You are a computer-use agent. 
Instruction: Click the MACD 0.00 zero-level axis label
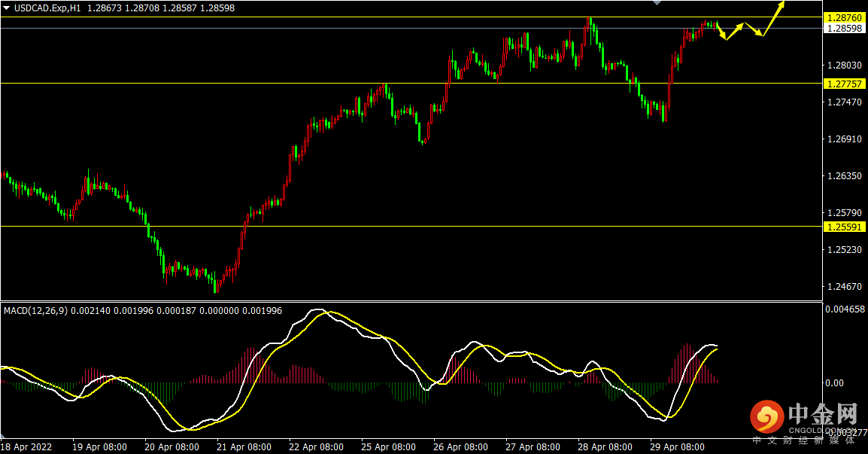[x=834, y=383]
